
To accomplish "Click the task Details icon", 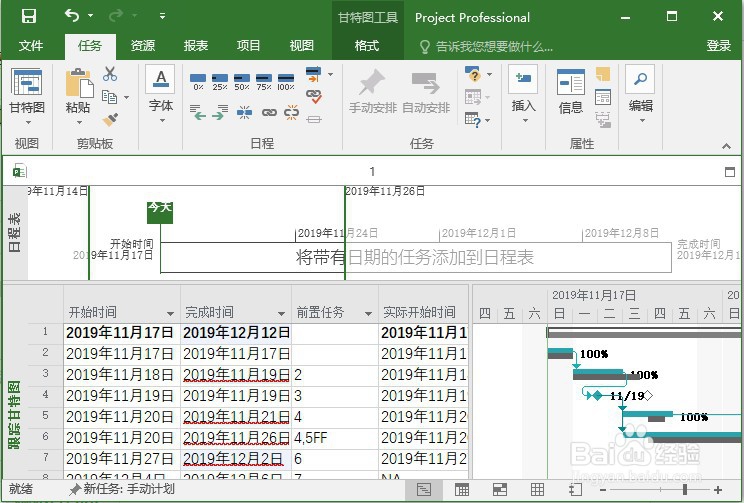I will 603,97.
